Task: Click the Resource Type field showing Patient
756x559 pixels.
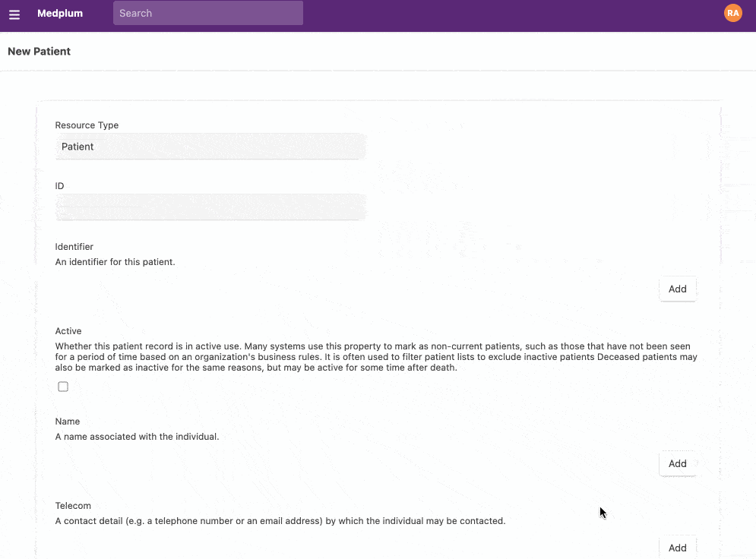Action: (x=210, y=147)
